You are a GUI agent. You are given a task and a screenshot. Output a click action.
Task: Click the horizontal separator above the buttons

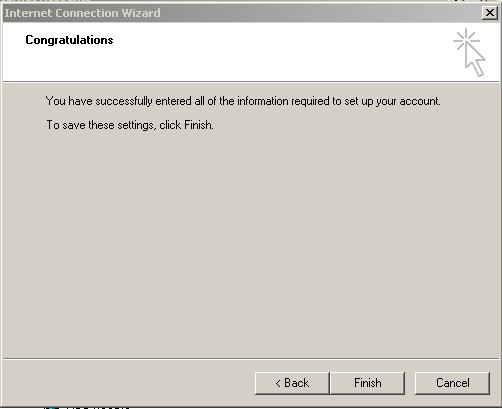pos(251,359)
